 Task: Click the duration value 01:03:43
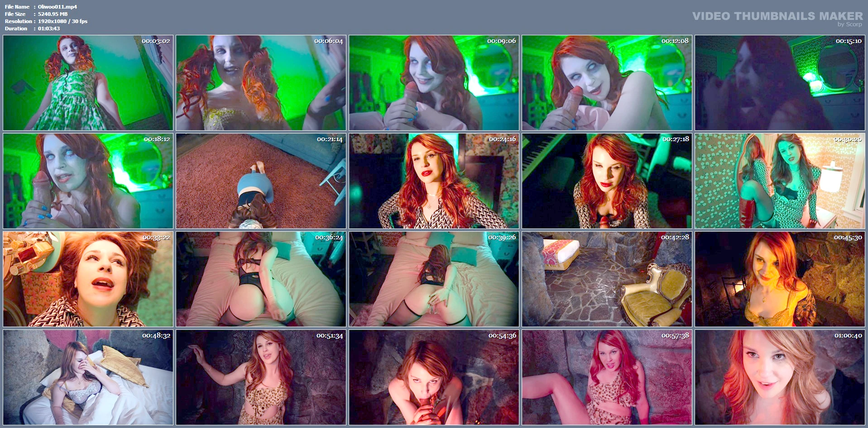click(x=49, y=29)
